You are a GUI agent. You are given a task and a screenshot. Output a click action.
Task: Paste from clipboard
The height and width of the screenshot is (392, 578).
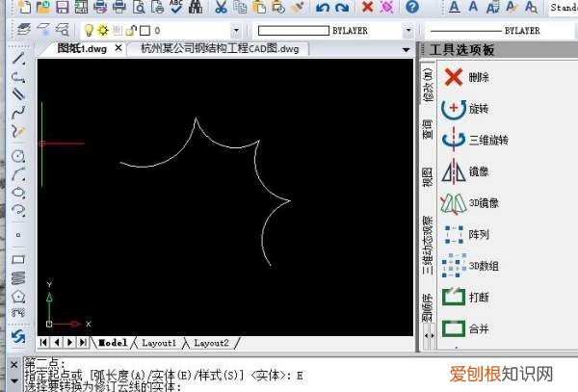pos(259,7)
